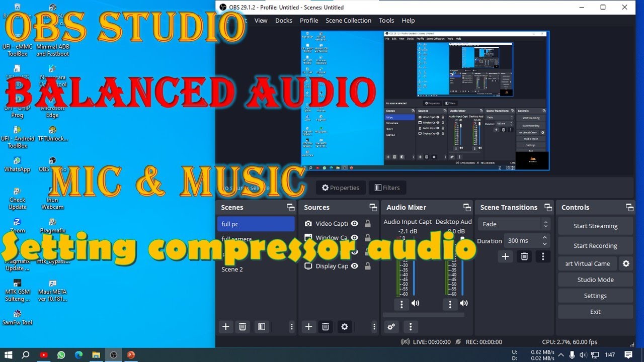Image resolution: width=644 pixels, height=362 pixels.
Task: Click the LIVE streaming status icon
Action: (x=406, y=342)
